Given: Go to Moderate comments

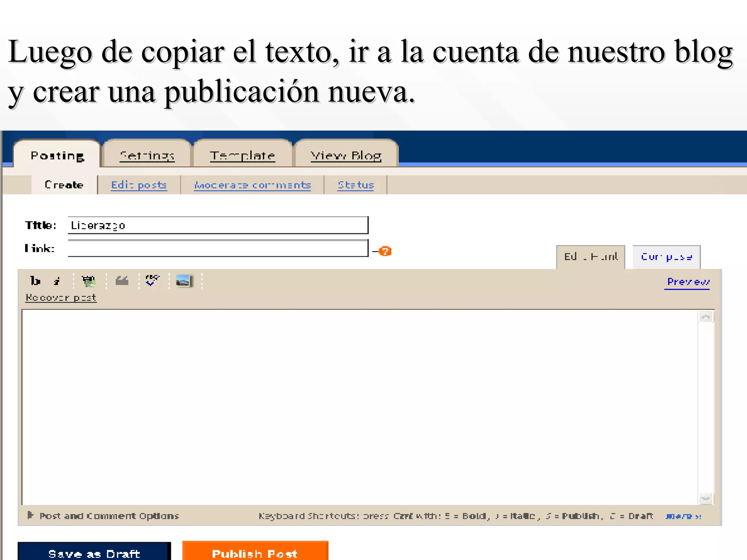Looking at the screenshot, I should click(252, 185).
